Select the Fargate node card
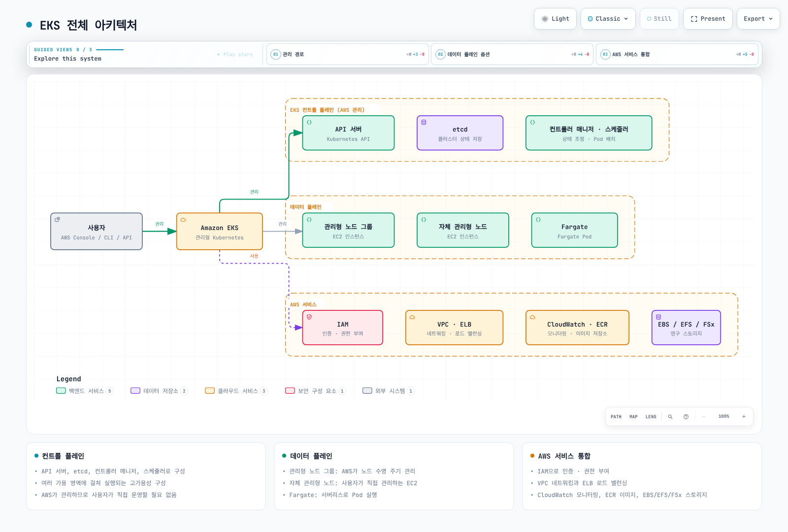This screenshot has height=532, width=788. point(574,230)
